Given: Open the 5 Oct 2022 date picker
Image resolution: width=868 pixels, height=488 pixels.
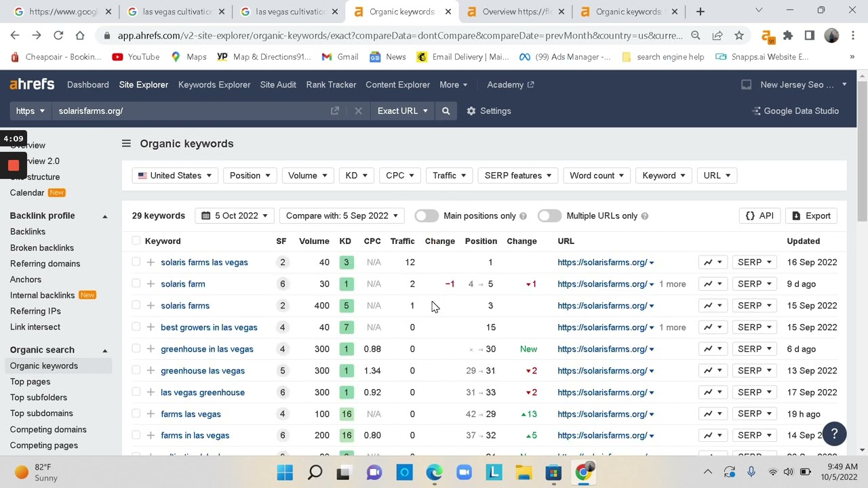Looking at the screenshot, I should (x=235, y=216).
